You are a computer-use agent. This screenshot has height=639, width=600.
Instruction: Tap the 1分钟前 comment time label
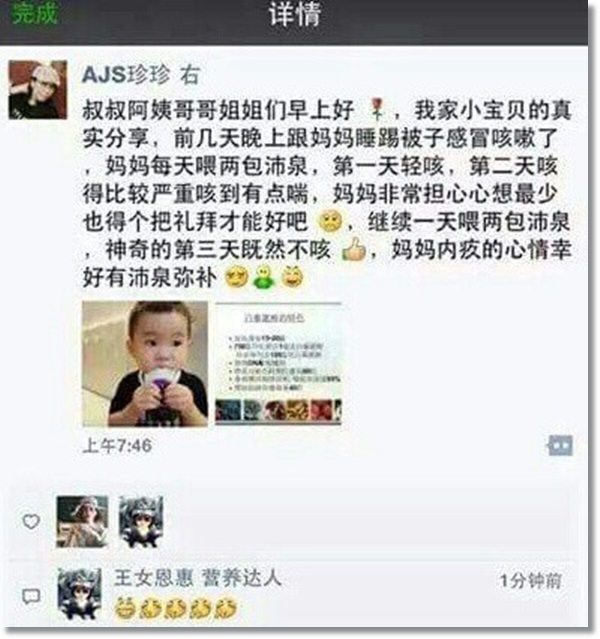coord(532,580)
